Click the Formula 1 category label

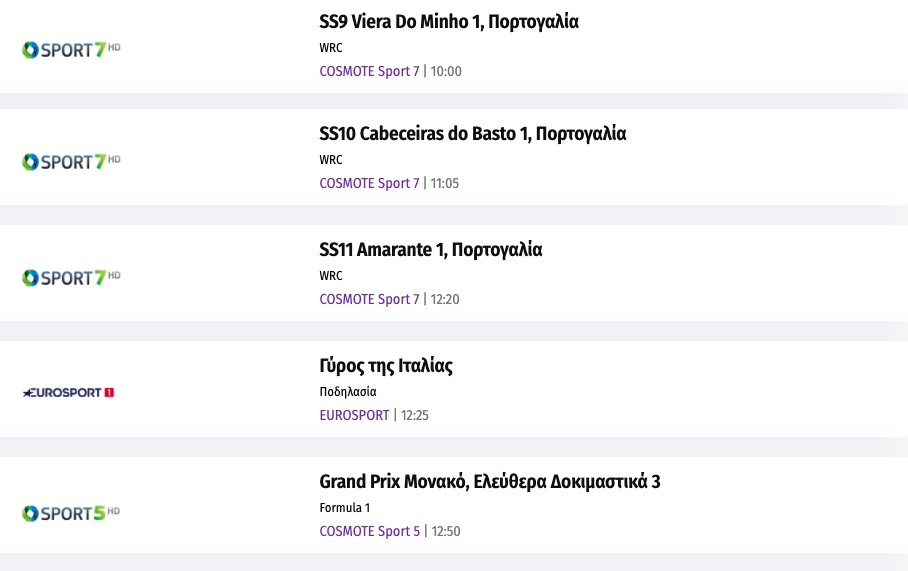[x=344, y=508]
